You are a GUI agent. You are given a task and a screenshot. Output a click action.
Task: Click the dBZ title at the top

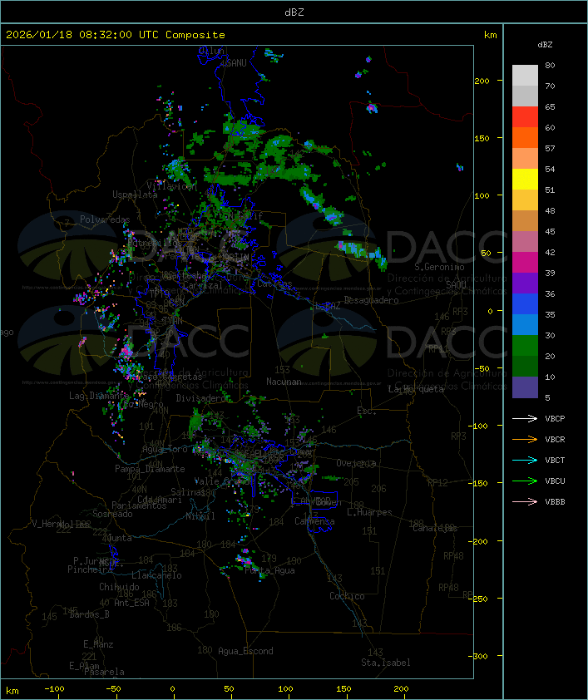pos(294,12)
